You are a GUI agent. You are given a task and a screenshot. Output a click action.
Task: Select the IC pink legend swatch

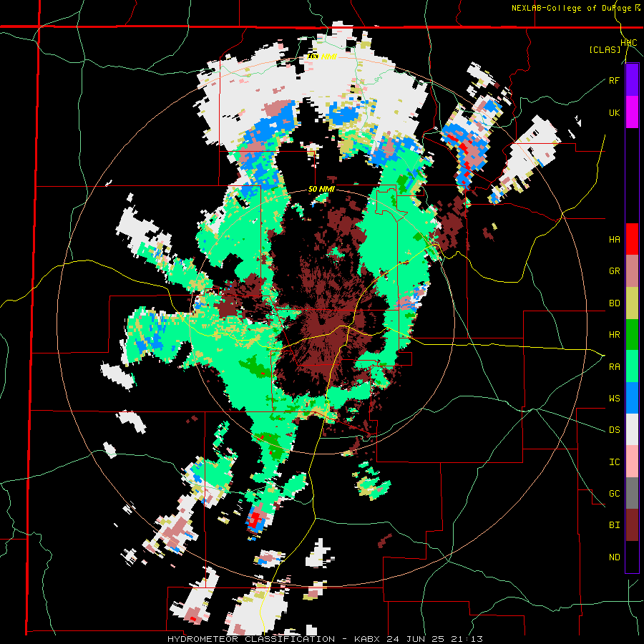point(632,462)
